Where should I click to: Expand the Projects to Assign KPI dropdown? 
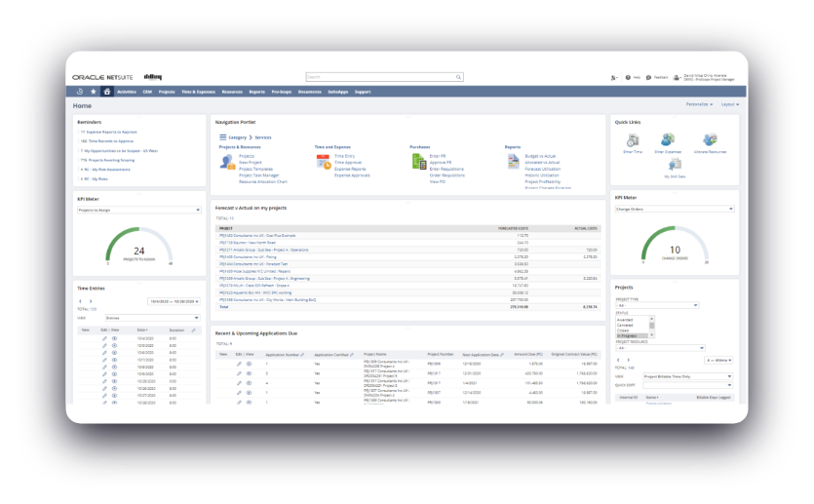click(138, 209)
